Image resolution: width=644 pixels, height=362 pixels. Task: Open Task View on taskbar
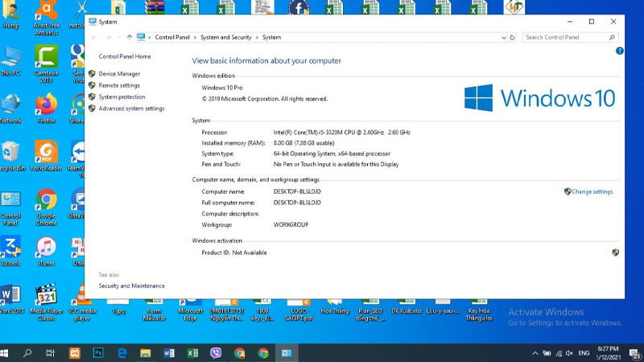coord(50,353)
